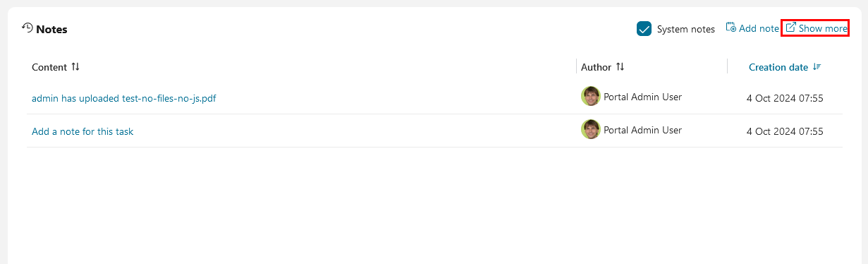Open note 'admin has uploaded test-no-files-no-js.pdf'
This screenshot has width=868, height=264.
[124, 98]
